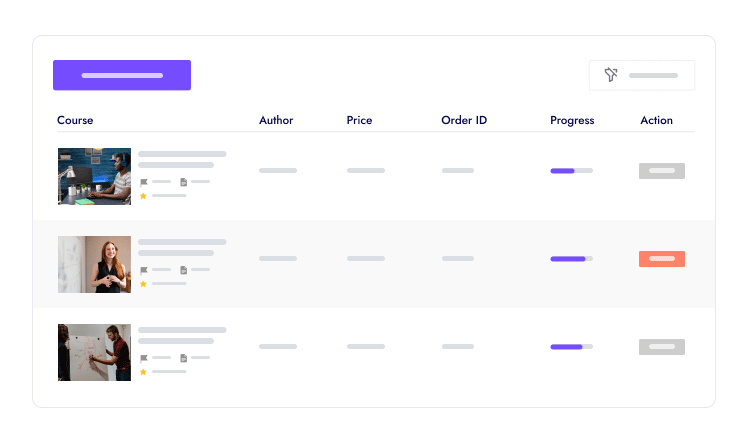Click the star icon in third course row
The height and width of the screenshot is (443, 747).
click(143, 372)
